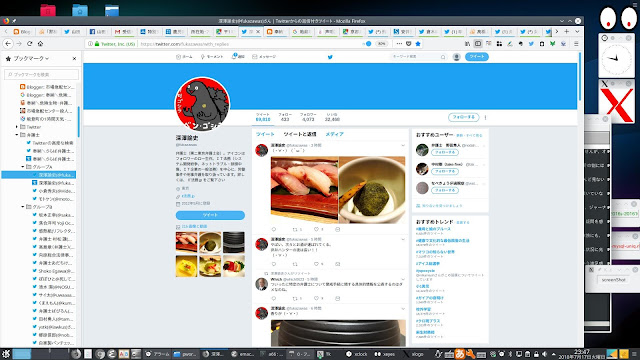Retweet the first tweet
The width and height of the screenshot is (640, 360).
(295, 229)
